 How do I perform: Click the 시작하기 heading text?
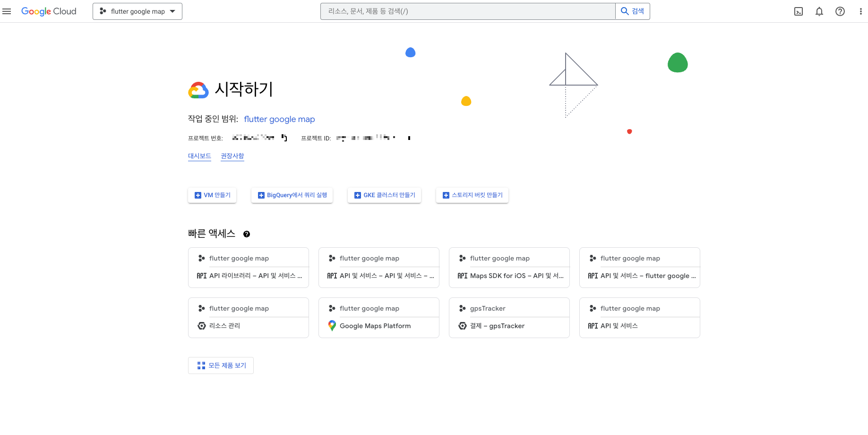[244, 89]
